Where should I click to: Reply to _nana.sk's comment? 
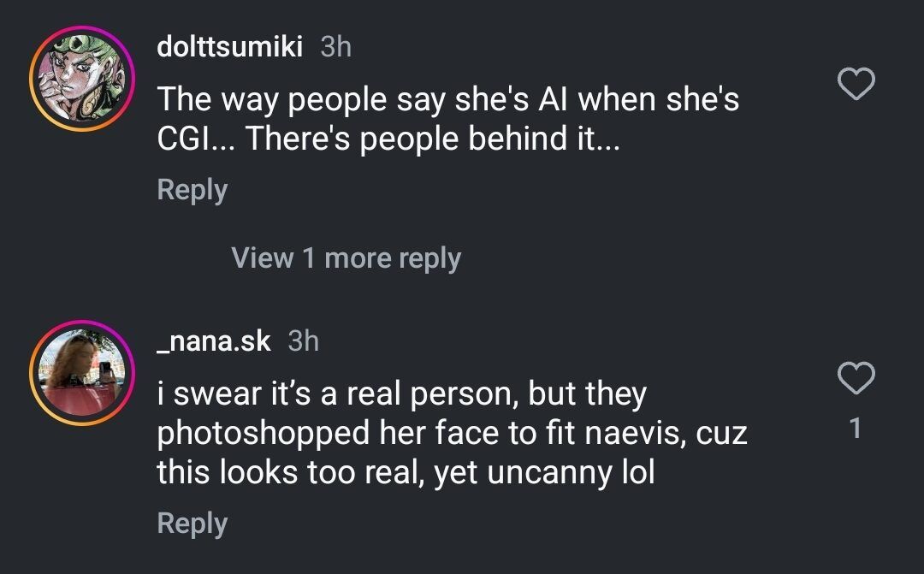point(192,523)
